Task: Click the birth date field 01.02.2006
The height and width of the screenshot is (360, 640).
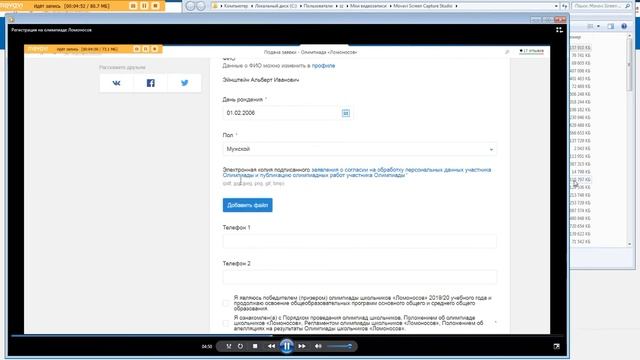Action: pyautogui.click(x=282, y=113)
